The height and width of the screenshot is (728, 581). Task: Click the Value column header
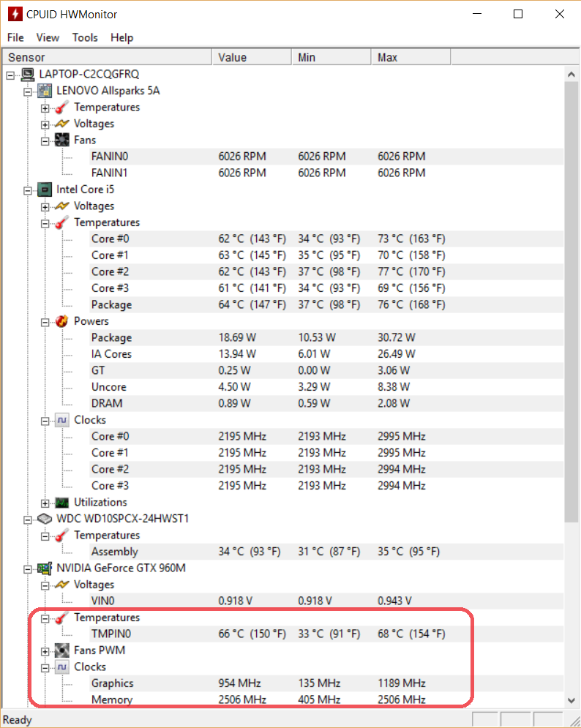coord(252,57)
